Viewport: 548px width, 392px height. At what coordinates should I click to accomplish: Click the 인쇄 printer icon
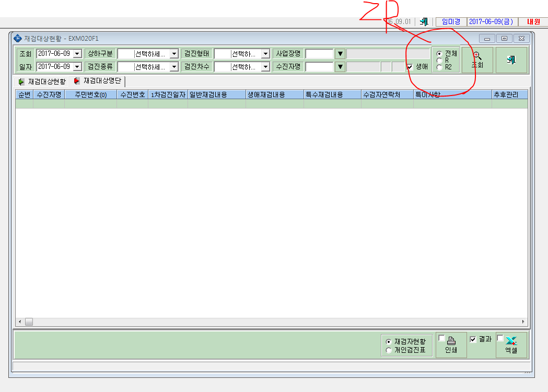[x=451, y=341]
